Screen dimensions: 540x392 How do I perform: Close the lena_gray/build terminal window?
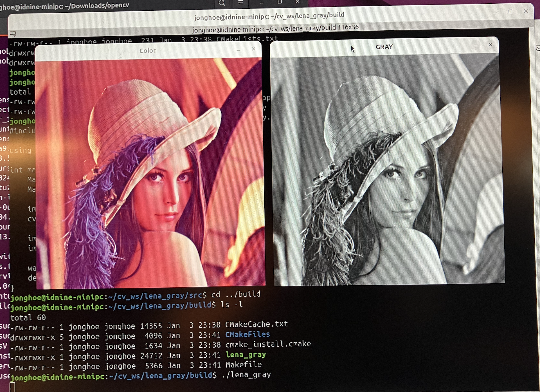[526, 11]
